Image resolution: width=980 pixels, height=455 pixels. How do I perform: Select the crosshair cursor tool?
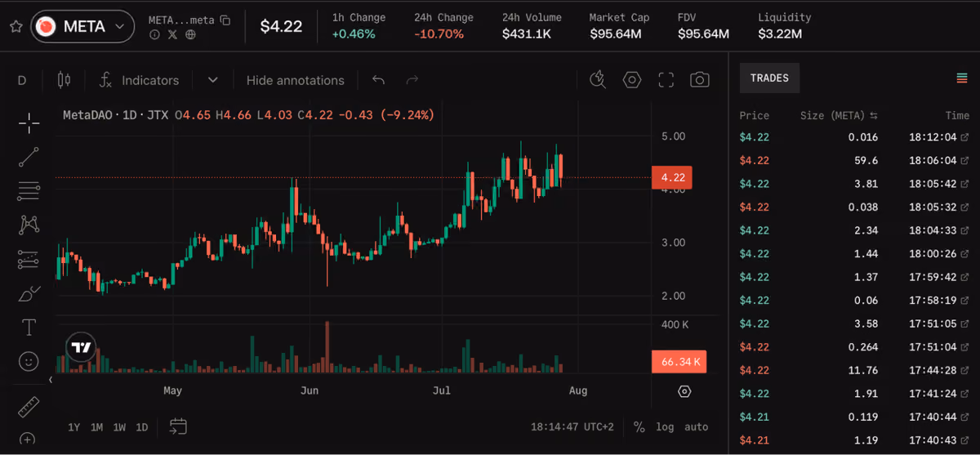pos(29,123)
